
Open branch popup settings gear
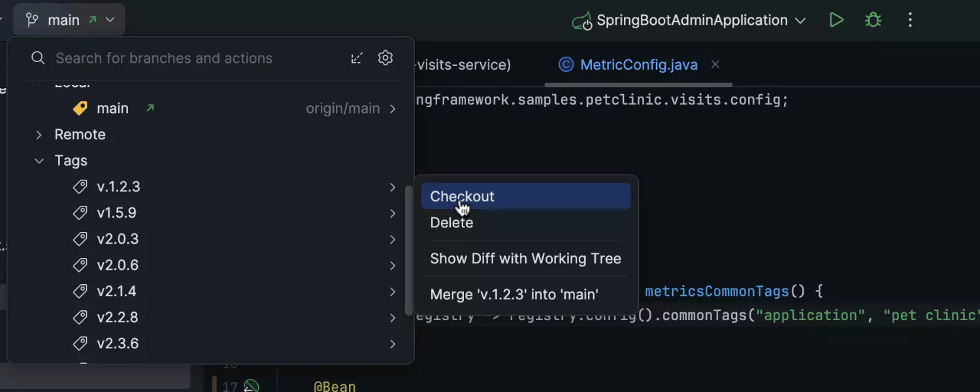[385, 58]
